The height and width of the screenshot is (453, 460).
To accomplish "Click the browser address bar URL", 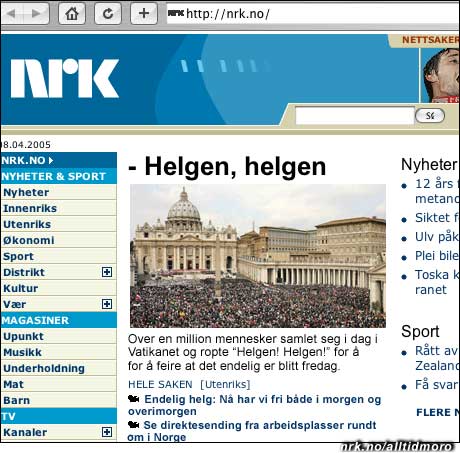I will click(228, 14).
